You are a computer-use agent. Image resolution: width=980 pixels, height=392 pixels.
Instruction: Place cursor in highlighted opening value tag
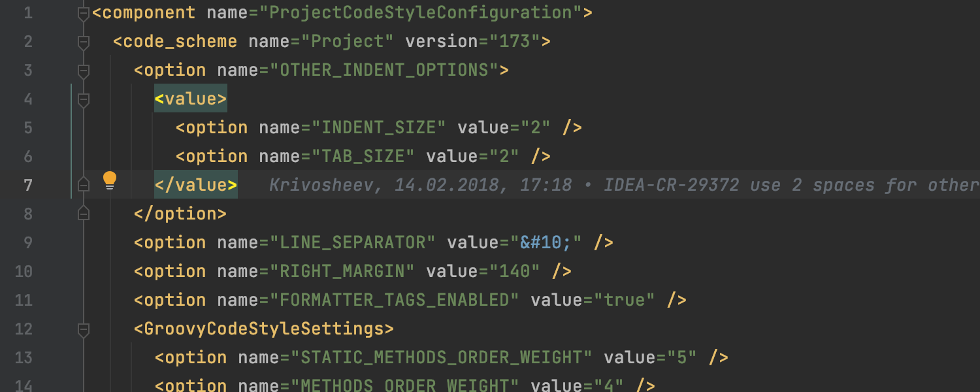click(x=191, y=99)
